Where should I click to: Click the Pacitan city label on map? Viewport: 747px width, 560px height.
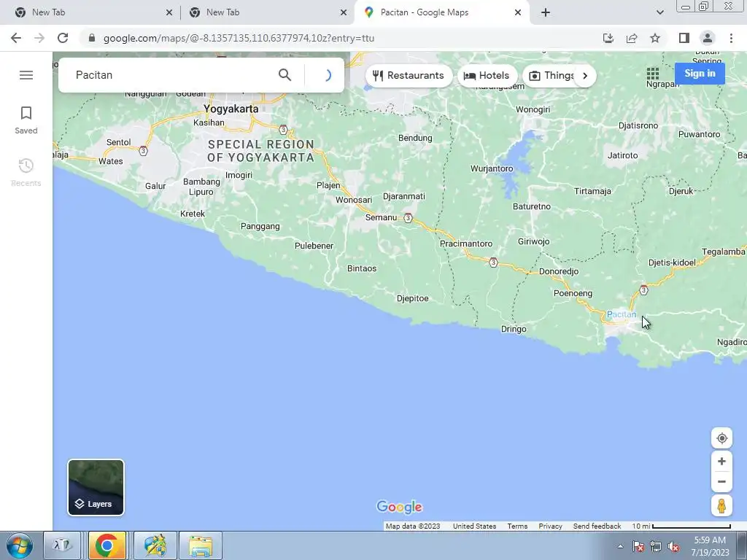coord(622,314)
